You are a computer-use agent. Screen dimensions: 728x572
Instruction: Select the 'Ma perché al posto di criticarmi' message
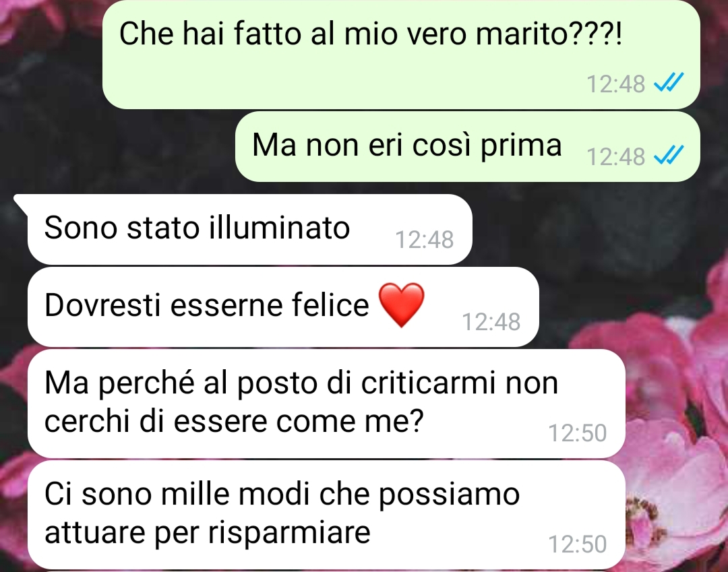click(326, 403)
